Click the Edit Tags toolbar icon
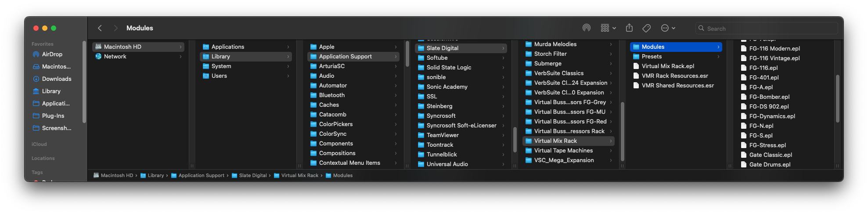Screen dimensions: 868x214 click(x=646, y=28)
